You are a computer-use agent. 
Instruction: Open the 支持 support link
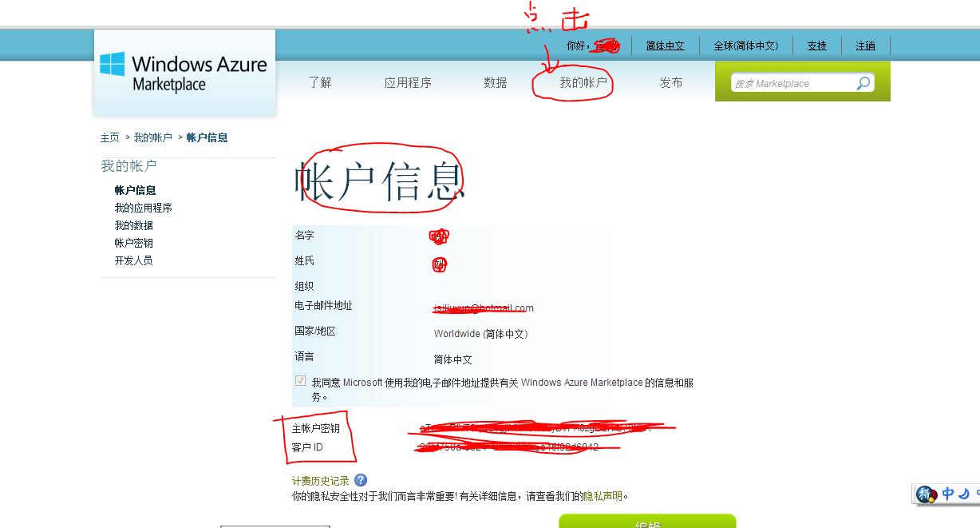coord(816,46)
